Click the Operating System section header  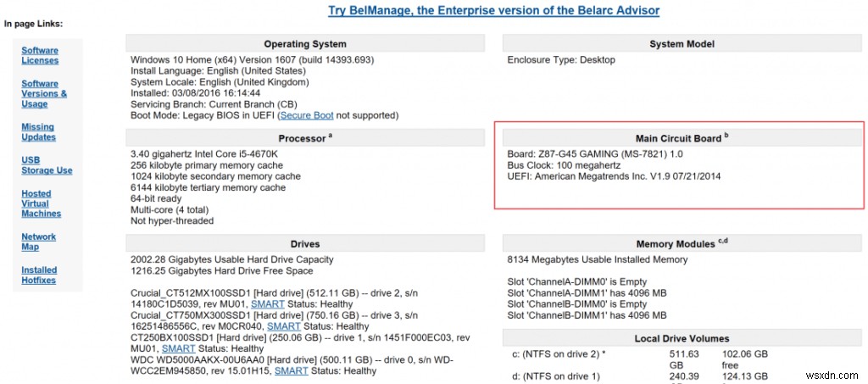[x=305, y=44]
